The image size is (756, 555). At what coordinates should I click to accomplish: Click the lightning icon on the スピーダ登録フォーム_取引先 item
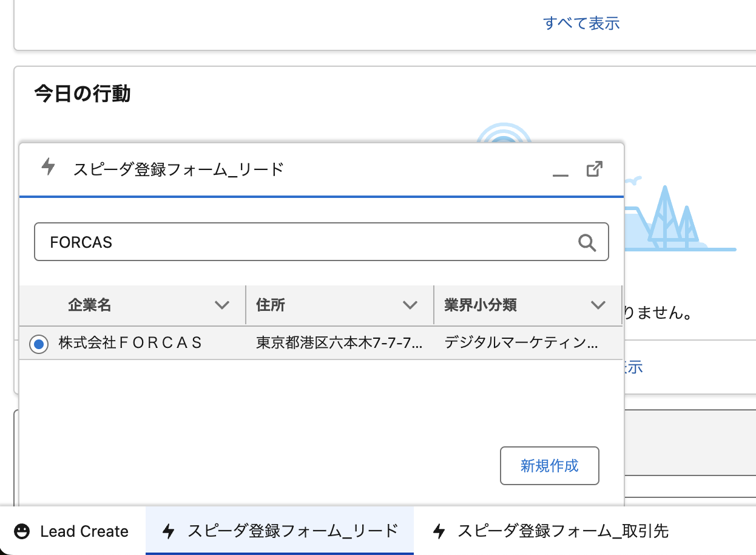(x=439, y=531)
